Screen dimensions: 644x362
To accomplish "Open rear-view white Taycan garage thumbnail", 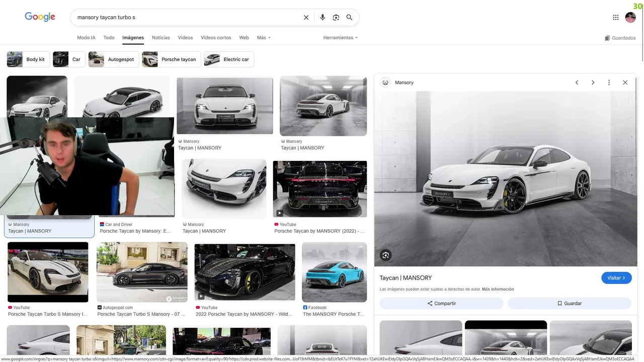I will 324,106.
